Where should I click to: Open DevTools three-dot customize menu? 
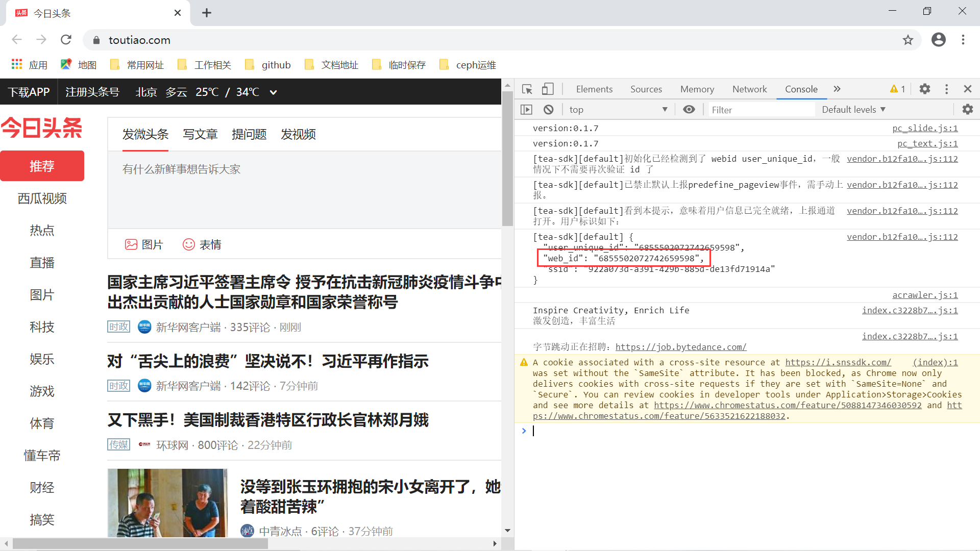[947, 89]
